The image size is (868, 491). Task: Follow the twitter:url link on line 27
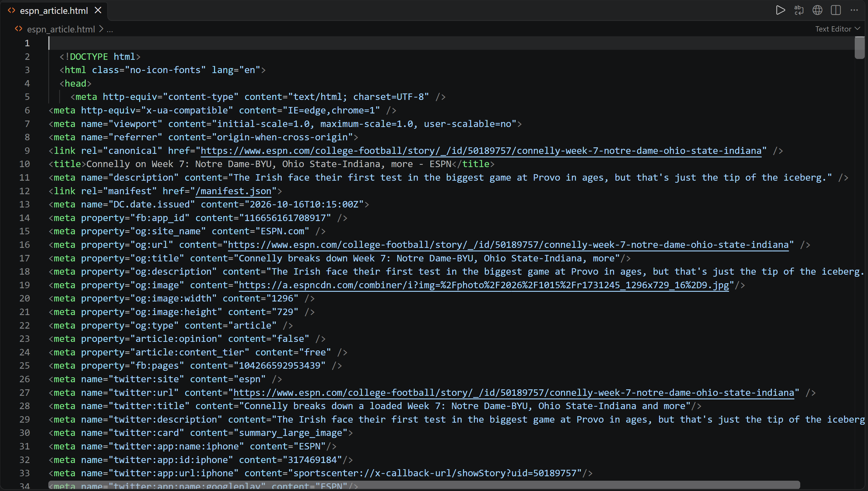(x=514, y=393)
